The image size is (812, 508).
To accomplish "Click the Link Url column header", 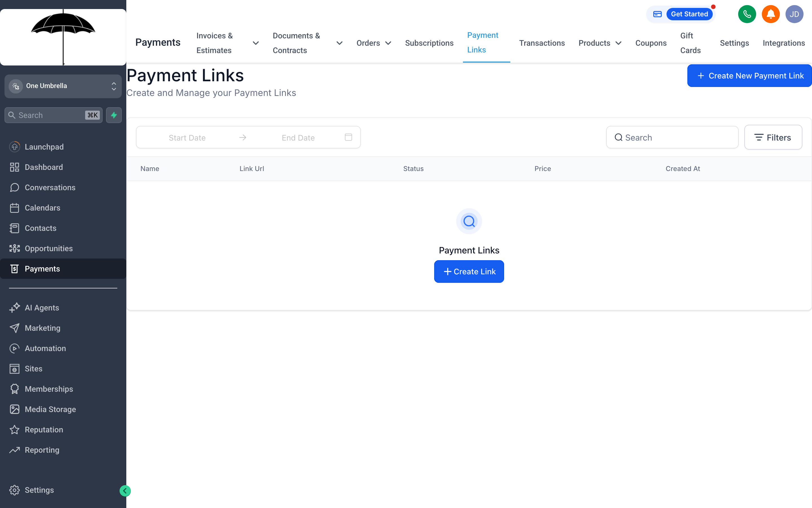I will coord(252,169).
